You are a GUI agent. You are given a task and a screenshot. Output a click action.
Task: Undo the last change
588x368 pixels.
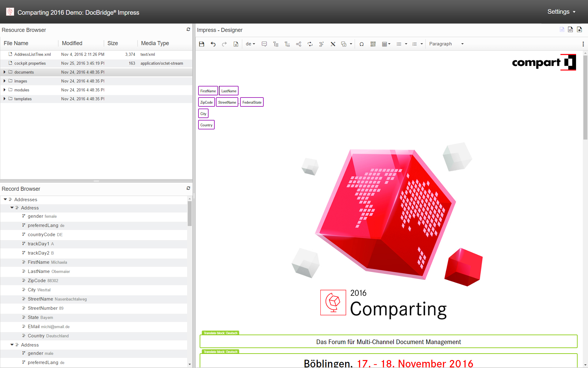click(213, 44)
